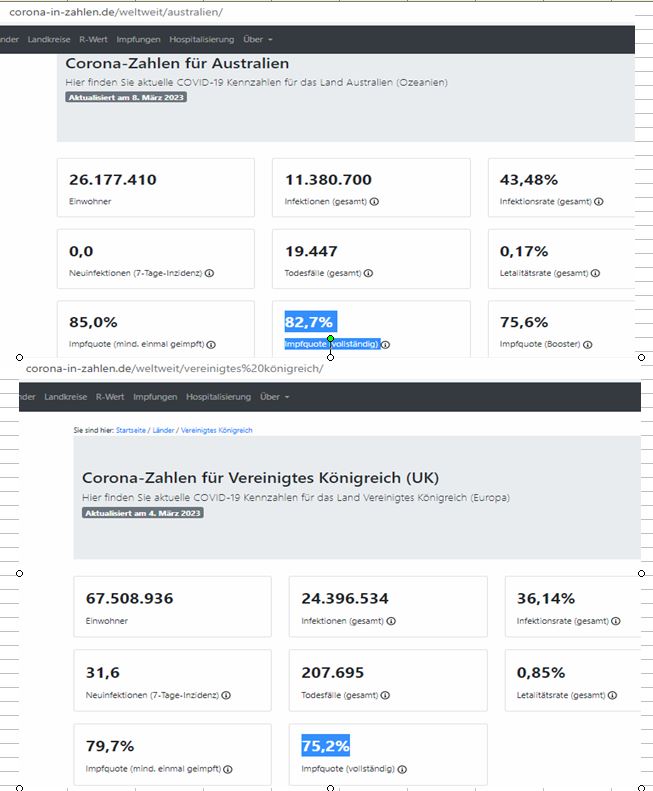Click the green rotation handle of the image
653x791 pixels.
pos(330,339)
